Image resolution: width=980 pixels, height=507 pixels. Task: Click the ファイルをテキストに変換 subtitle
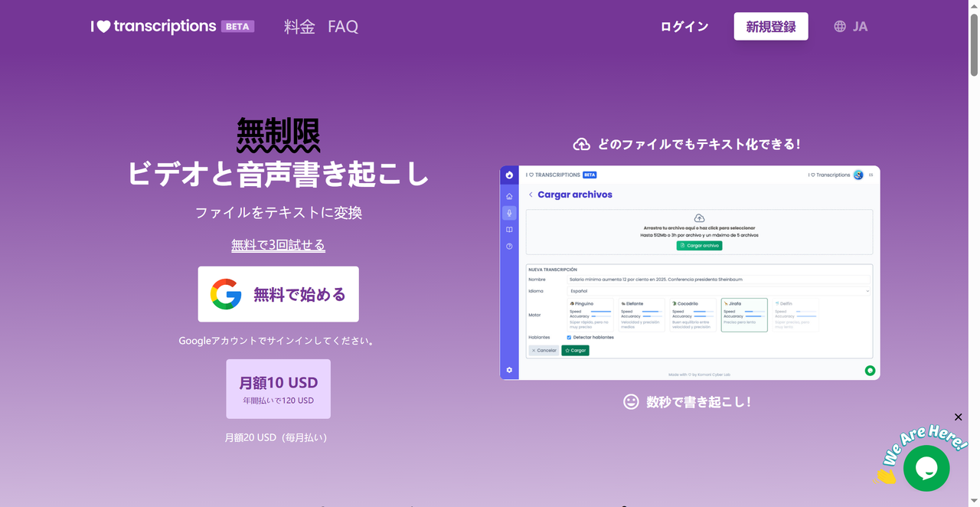[278, 213]
